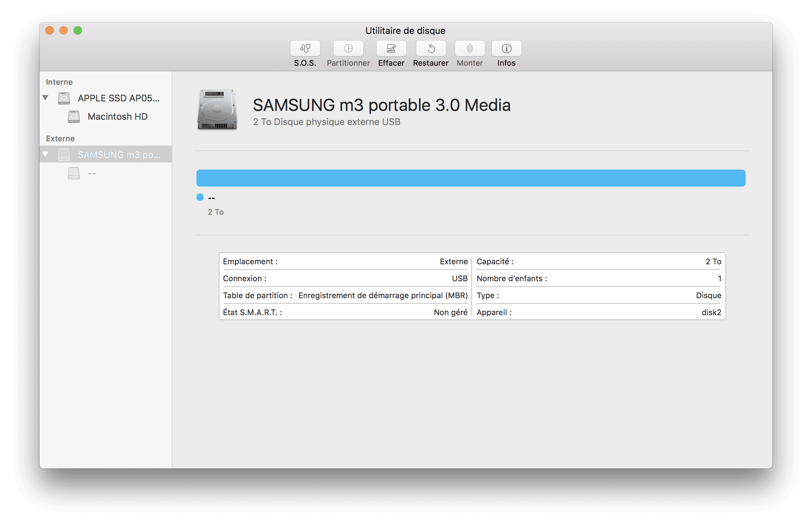The image size is (812, 525).
Task: Maximize window with the green button
Action: [x=78, y=31]
